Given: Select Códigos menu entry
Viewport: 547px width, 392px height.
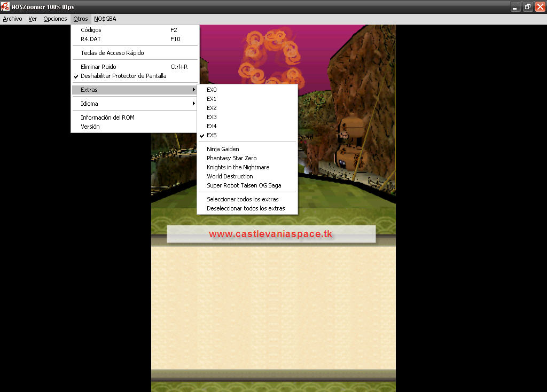Looking at the screenshot, I should [135, 30].
